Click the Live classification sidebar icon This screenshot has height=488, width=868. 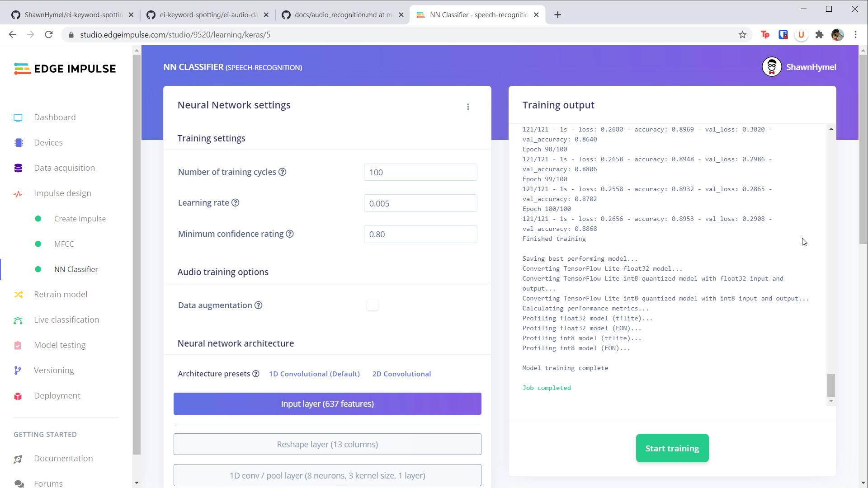pos(17,319)
